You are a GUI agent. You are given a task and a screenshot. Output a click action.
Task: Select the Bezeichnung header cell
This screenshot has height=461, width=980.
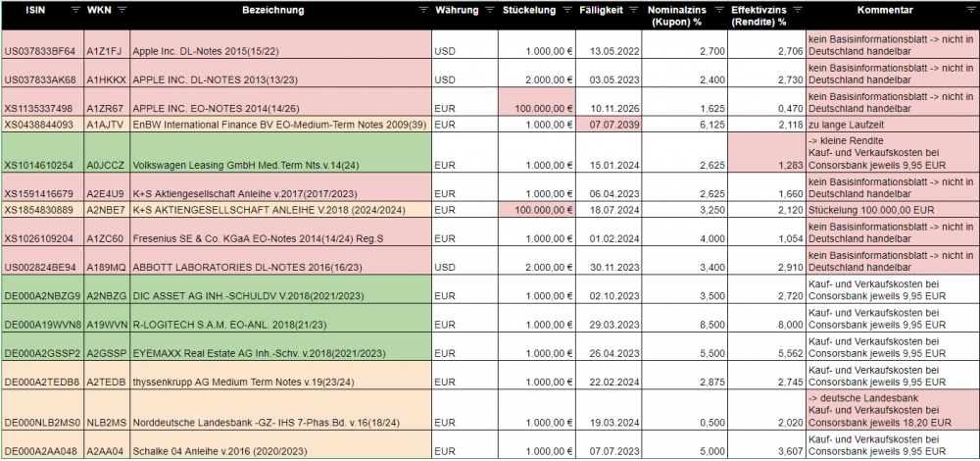coord(280,16)
